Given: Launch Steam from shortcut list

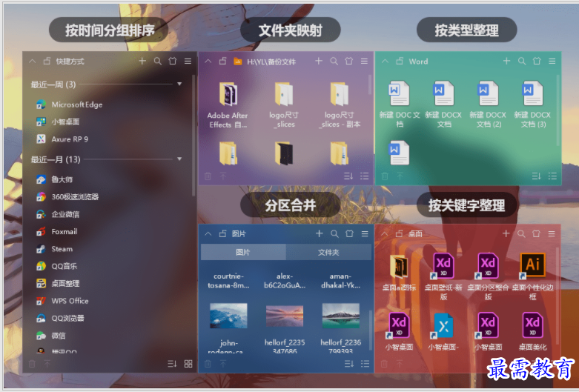Looking at the screenshot, I should click(54, 249).
